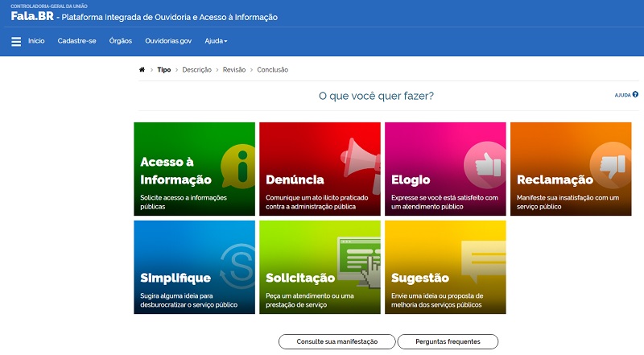Click 'Plataforma Integrada de Ouvidoria' header subtitle
The height and width of the screenshot is (355, 644).
pyautogui.click(x=170, y=17)
